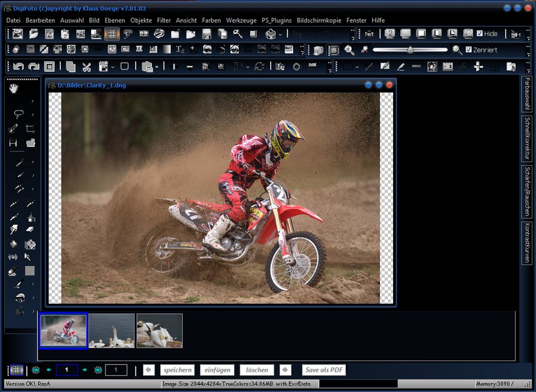Toggle the Zenriert checkbox
Screen dimensions: 536x392
[469, 50]
